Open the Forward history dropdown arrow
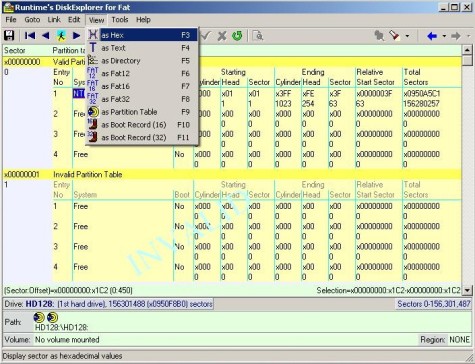 click(468, 36)
